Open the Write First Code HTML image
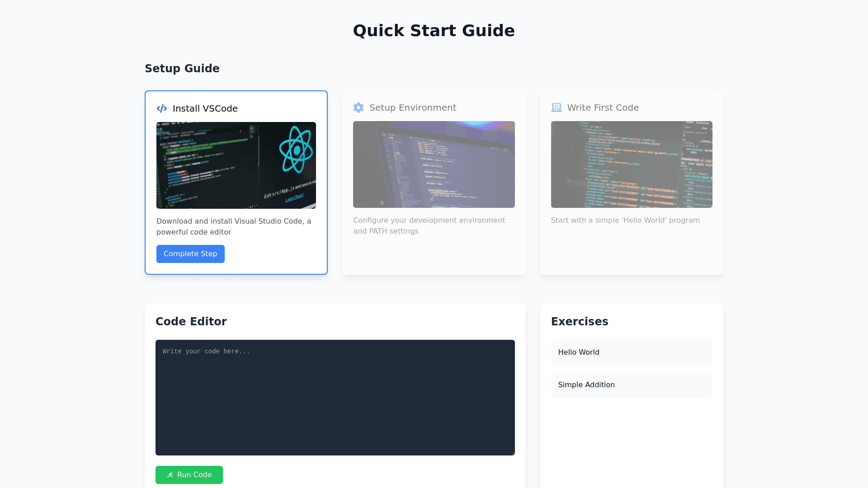The width and height of the screenshot is (868, 488). tap(632, 164)
